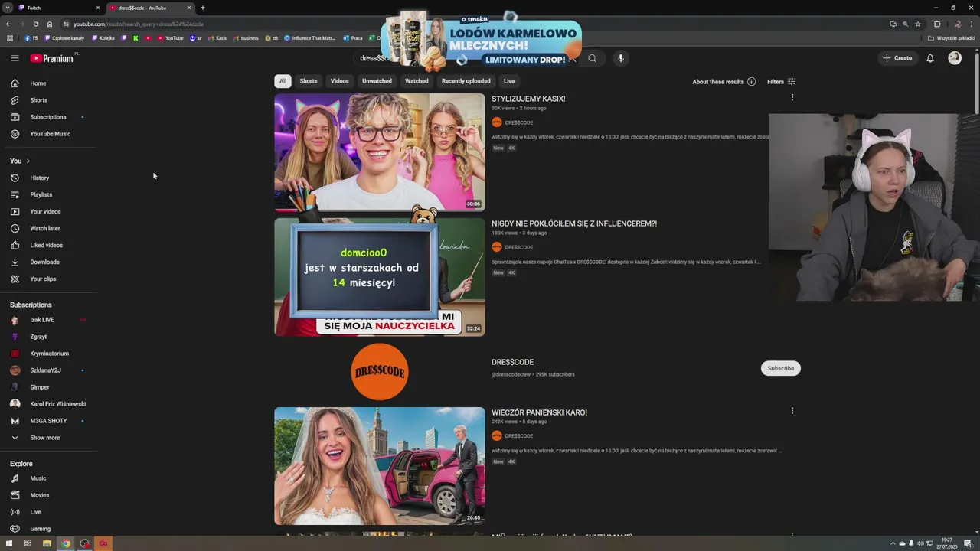This screenshot has width=980, height=551.
Task: Open Subscriptions in the sidebar
Action: pos(49,117)
